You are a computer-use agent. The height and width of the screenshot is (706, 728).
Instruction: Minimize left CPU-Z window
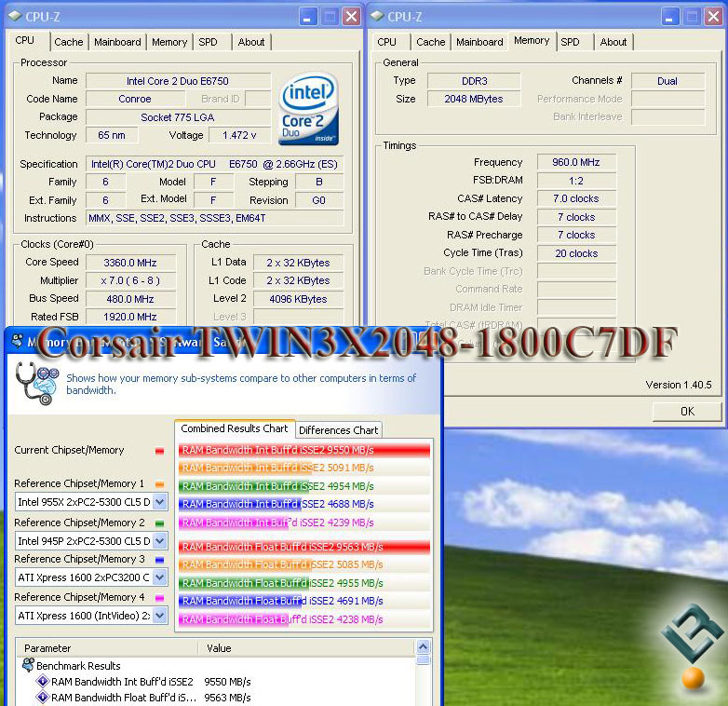pyautogui.click(x=307, y=17)
